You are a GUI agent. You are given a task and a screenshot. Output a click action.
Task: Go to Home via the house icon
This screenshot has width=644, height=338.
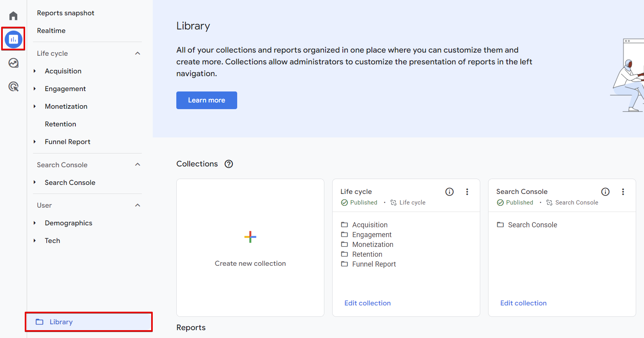13,16
